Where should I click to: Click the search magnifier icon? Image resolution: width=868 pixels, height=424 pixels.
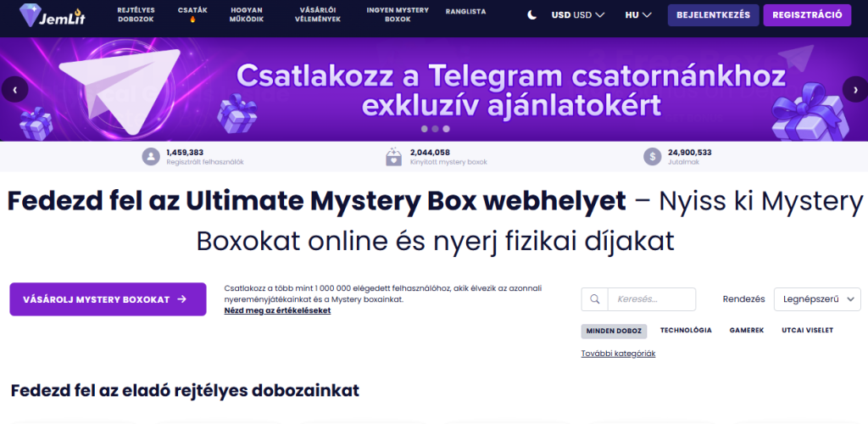[x=594, y=299]
